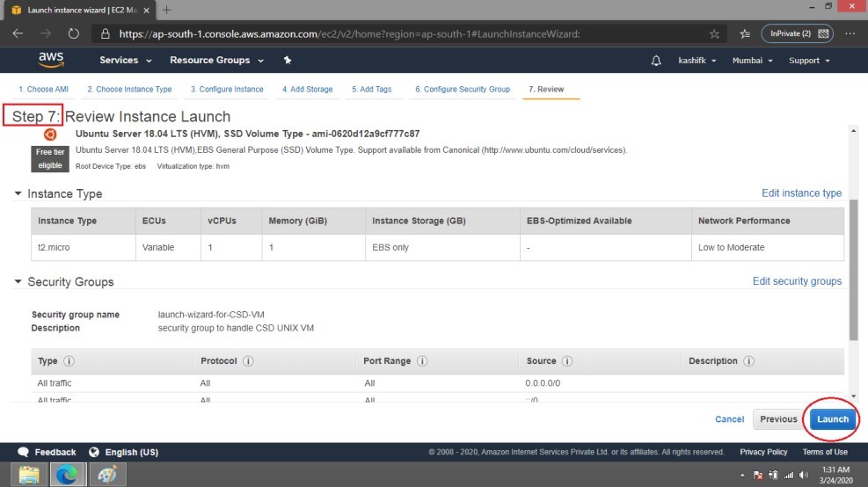
Task: Click the network signal tray icon
Action: point(788,475)
